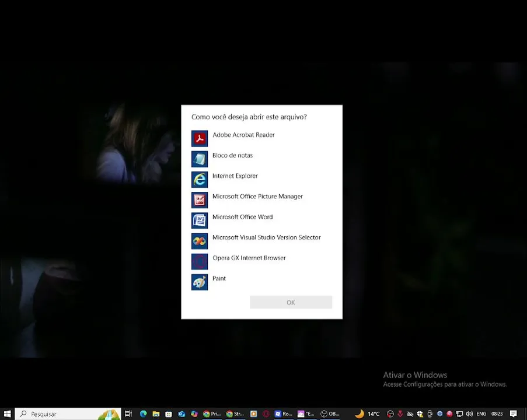Click the Adobe Acrobat Reader label
Image resolution: width=527 pixels, height=420 pixels.
click(244, 135)
